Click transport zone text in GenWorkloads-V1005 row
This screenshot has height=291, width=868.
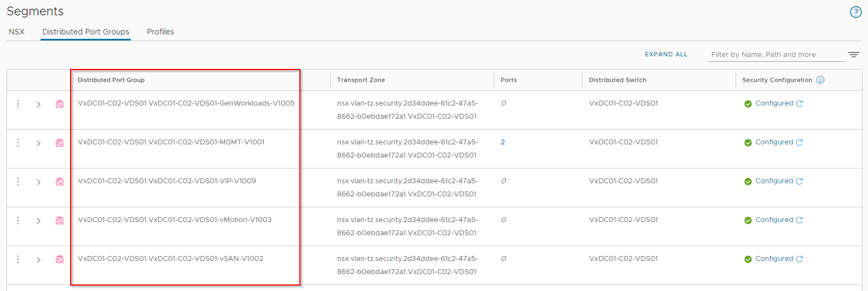(x=407, y=109)
